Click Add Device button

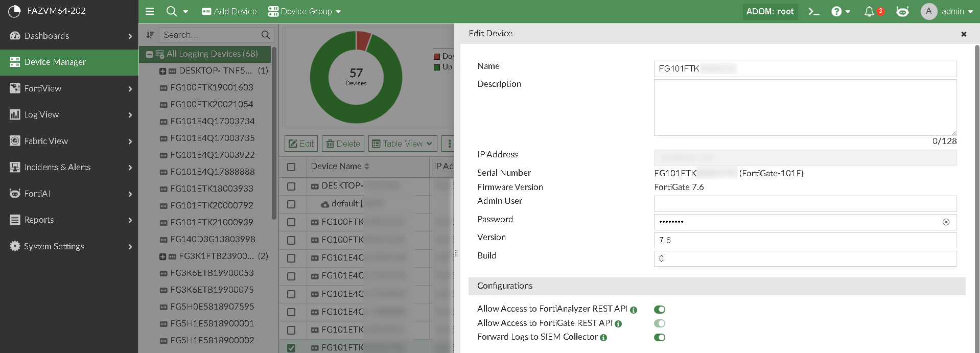(x=229, y=11)
